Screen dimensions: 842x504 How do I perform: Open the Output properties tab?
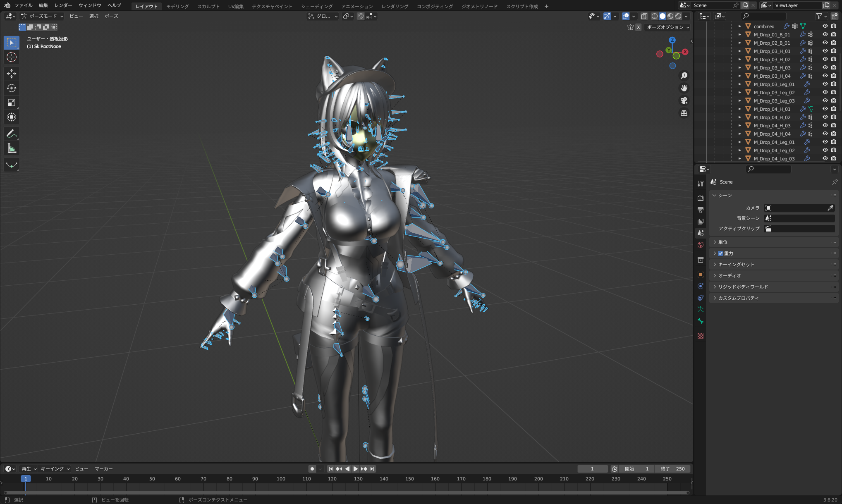701,210
